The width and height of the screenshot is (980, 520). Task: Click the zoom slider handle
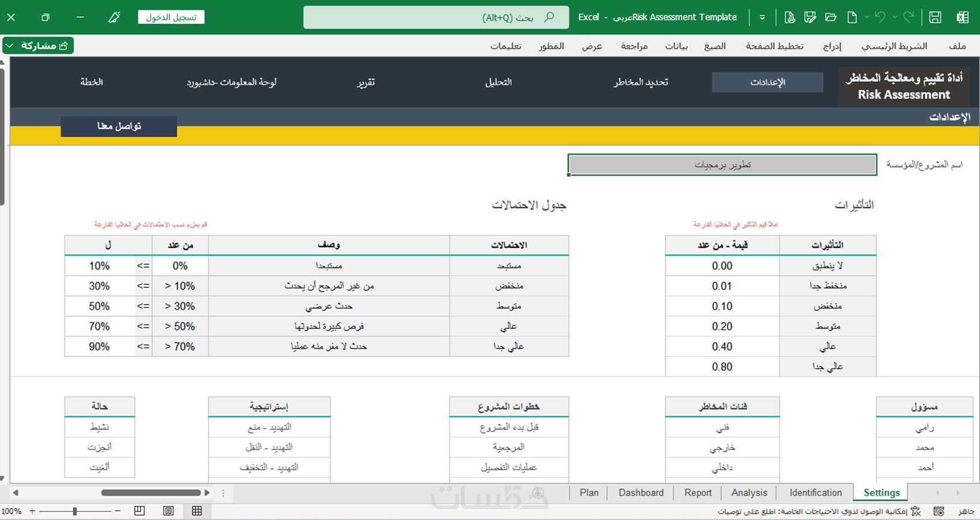tap(75, 511)
